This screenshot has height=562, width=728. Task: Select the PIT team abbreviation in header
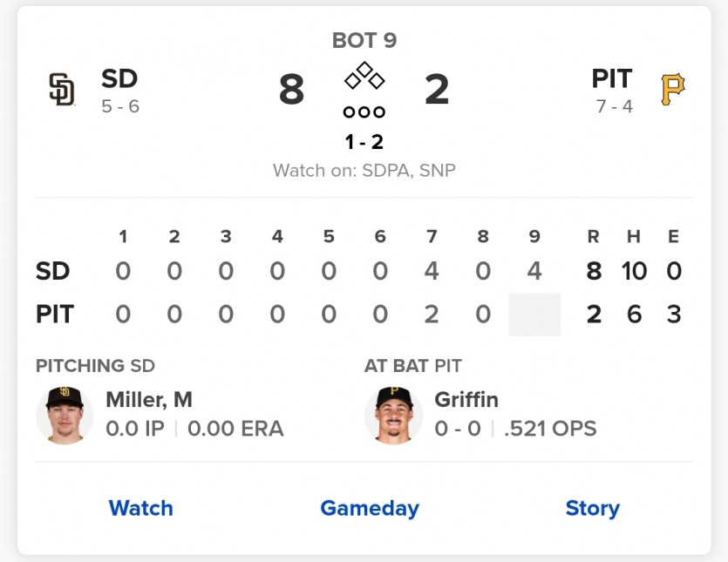click(611, 78)
